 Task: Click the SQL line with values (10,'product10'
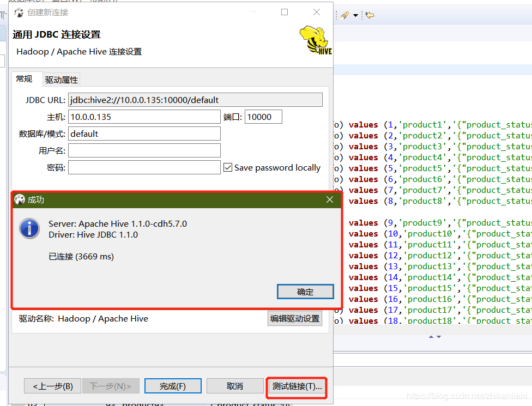pos(440,234)
